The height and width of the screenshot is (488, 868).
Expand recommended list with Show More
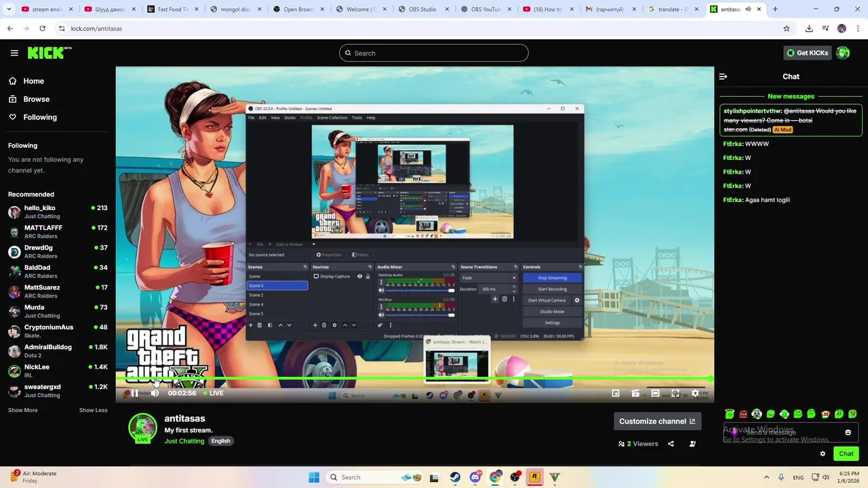[23, 410]
